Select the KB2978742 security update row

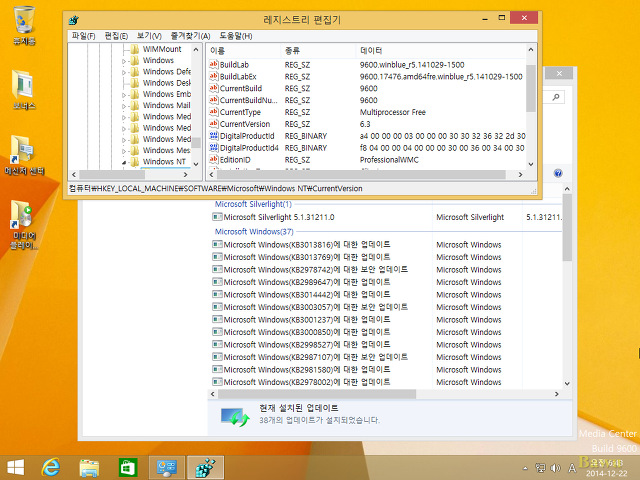386,270
